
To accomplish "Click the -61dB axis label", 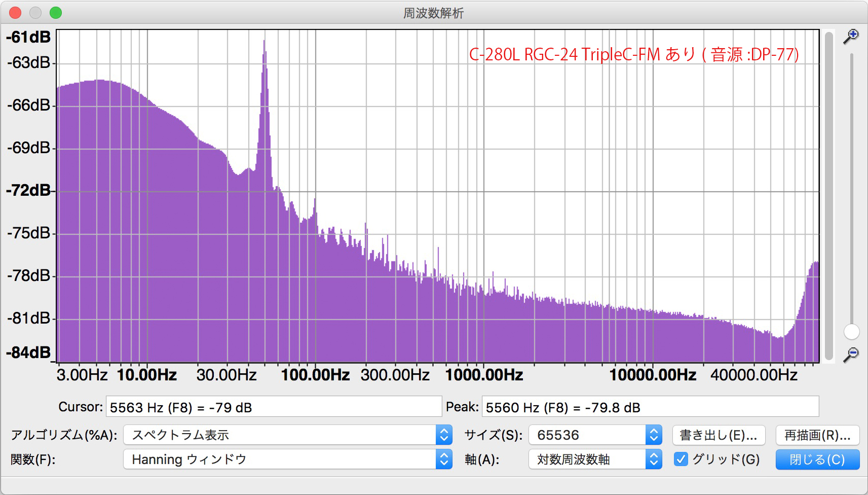I will pos(28,37).
